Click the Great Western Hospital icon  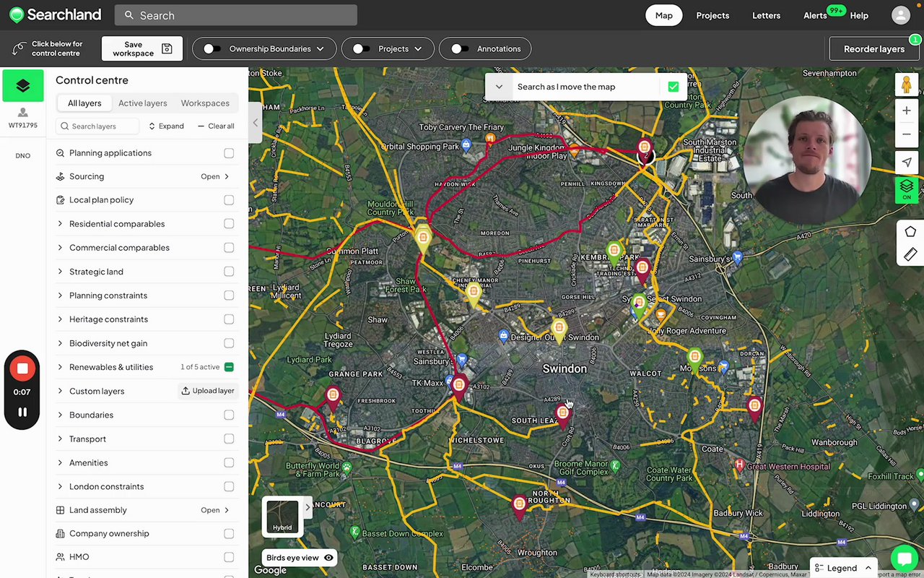tap(739, 464)
